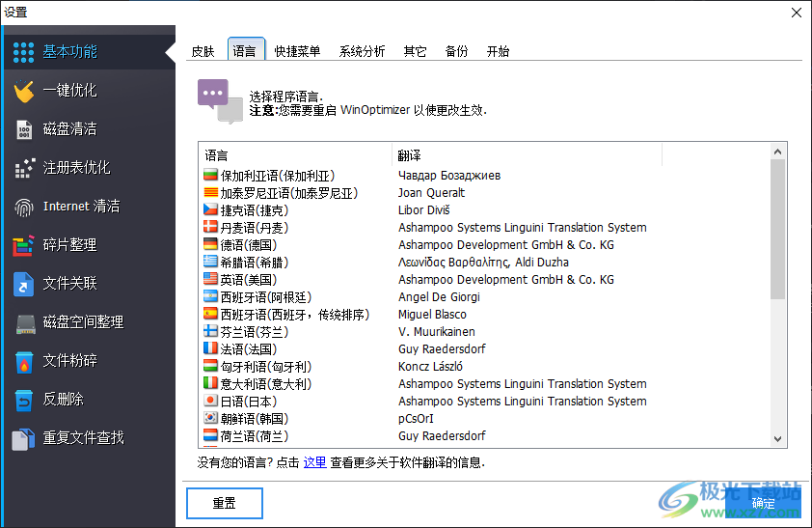Viewport: 812px width, 528px height.
Task: Click the 文件关联 shortcut icon
Action: [x=24, y=284]
